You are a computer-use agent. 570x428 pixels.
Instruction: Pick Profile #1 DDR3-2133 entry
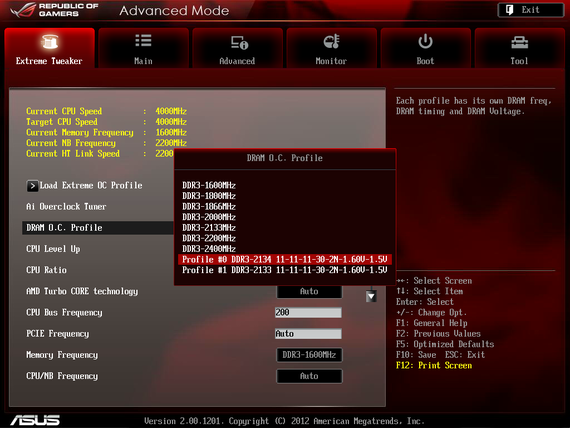coord(285,270)
